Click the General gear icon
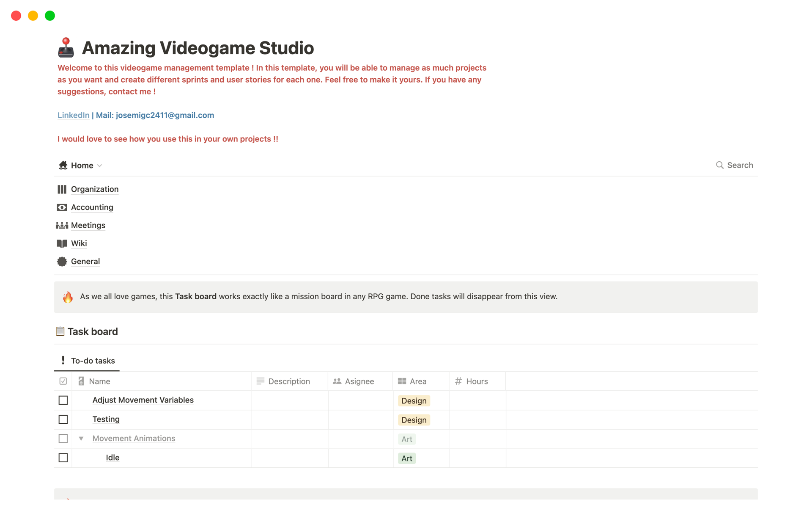 62,262
